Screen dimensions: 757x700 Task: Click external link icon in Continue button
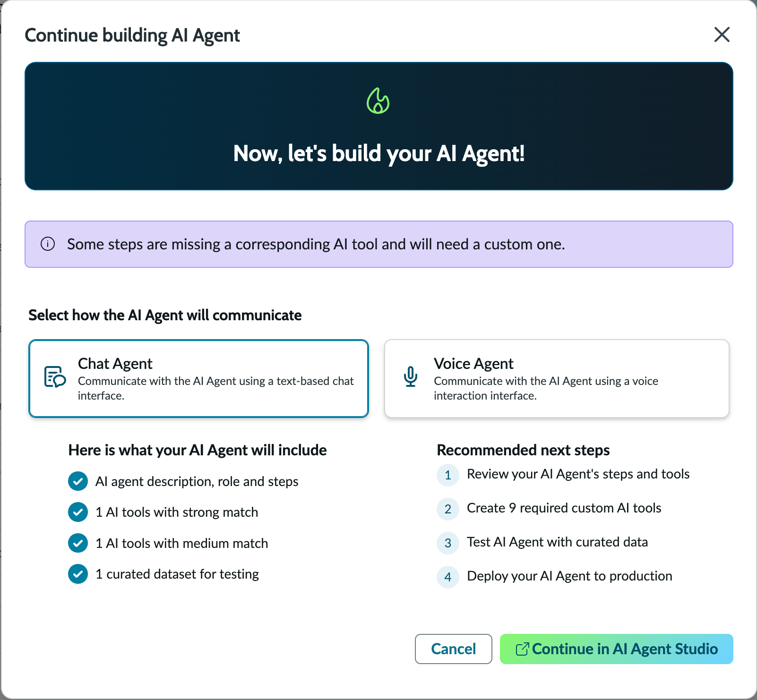tap(522, 649)
